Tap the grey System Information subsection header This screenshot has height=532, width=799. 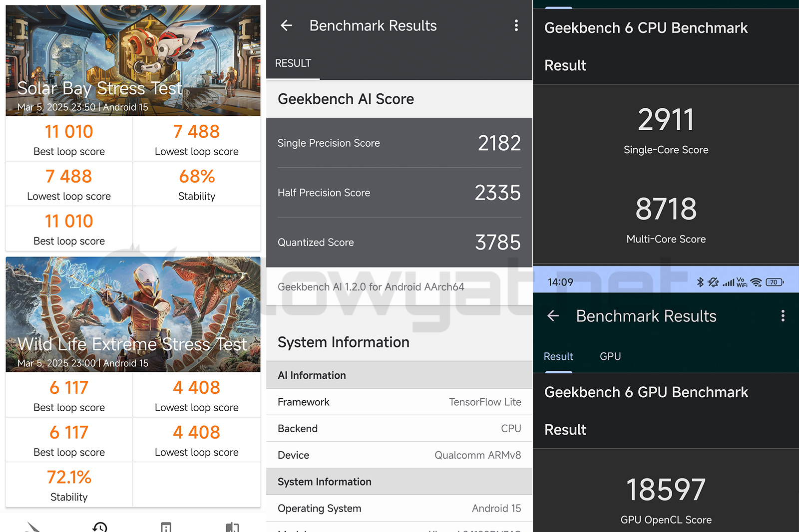tap(399, 481)
